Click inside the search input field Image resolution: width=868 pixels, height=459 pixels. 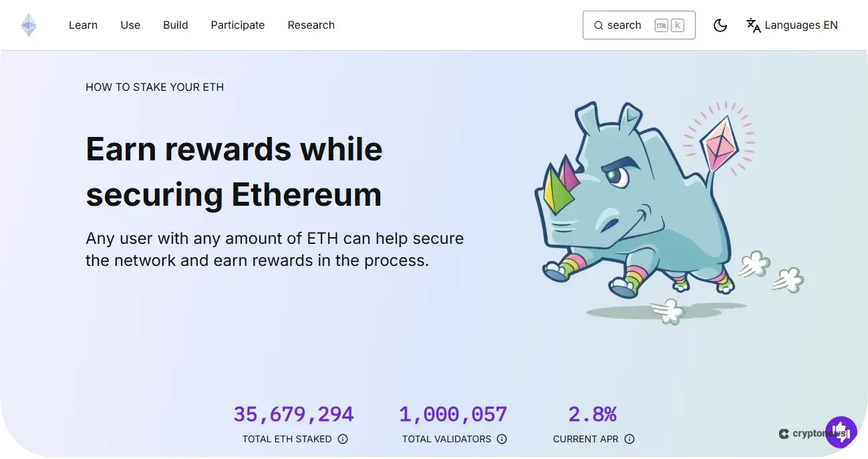[x=628, y=25]
